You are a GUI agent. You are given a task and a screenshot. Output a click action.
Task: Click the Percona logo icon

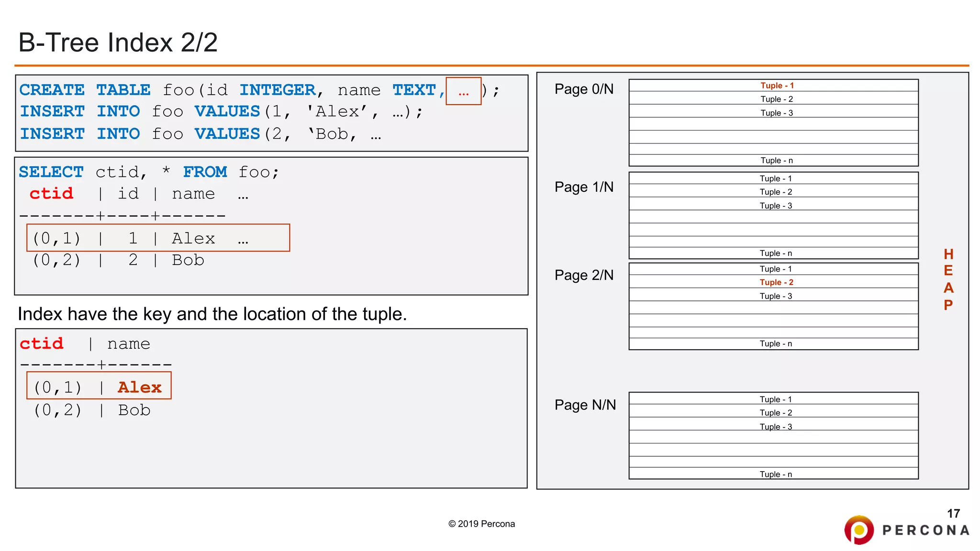click(x=859, y=530)
